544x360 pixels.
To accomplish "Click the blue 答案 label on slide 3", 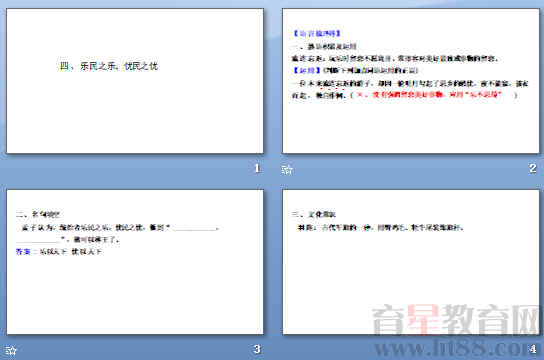I will tap(23, 251).
